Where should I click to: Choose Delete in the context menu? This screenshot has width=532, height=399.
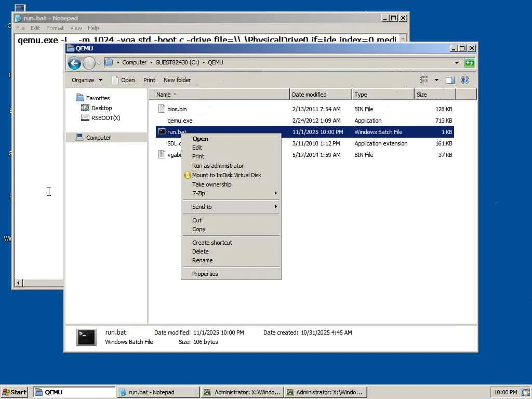(231, 251)
